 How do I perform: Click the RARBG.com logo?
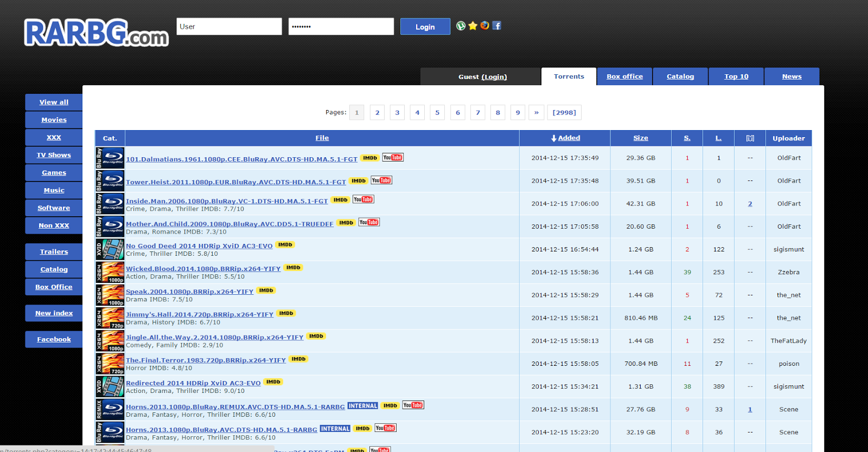point(97,33)
